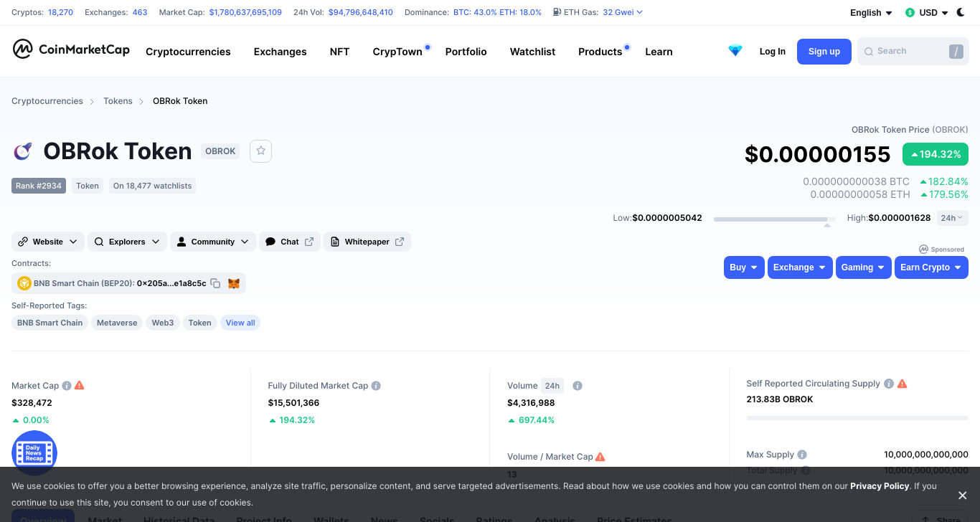Open Daily News Recap badge
Viewport: 980px width, 522px height.
[x=34, y=453]
